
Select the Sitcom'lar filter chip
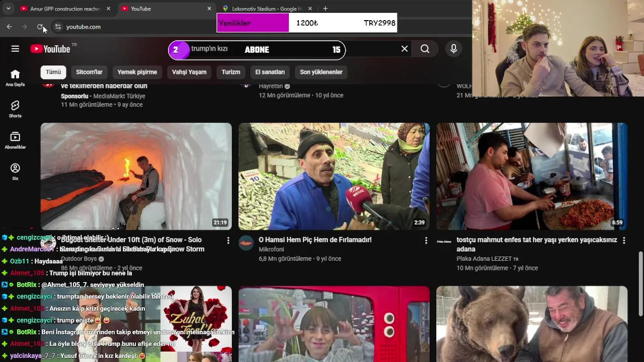89,72
